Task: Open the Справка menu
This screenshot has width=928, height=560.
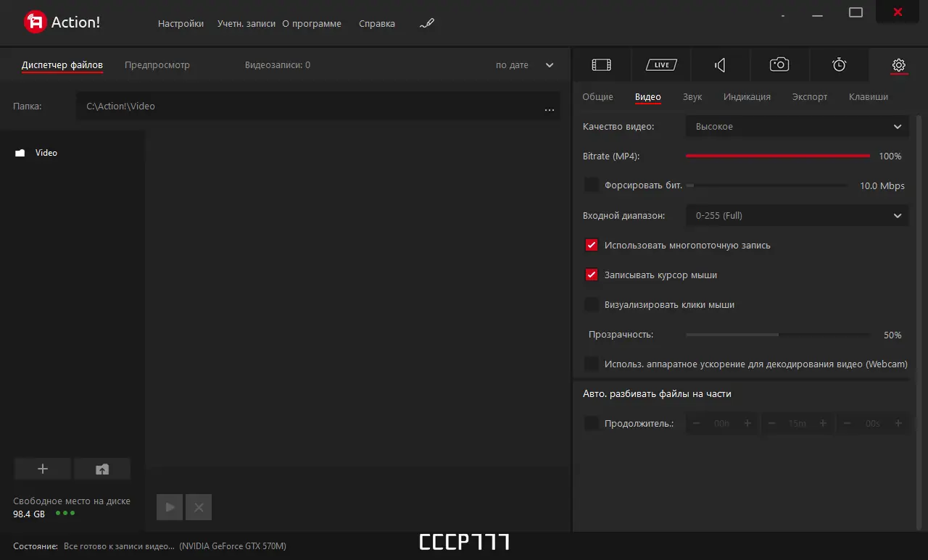Action: click(x=377, y=23)
